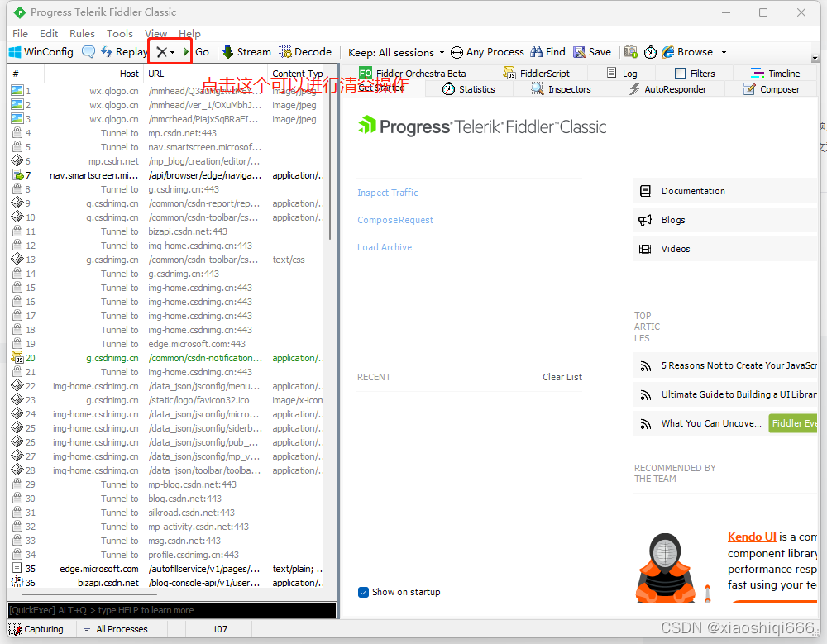Open the Documentation link
The height and width of the screenshot is (644, 827).
point(724,191)
